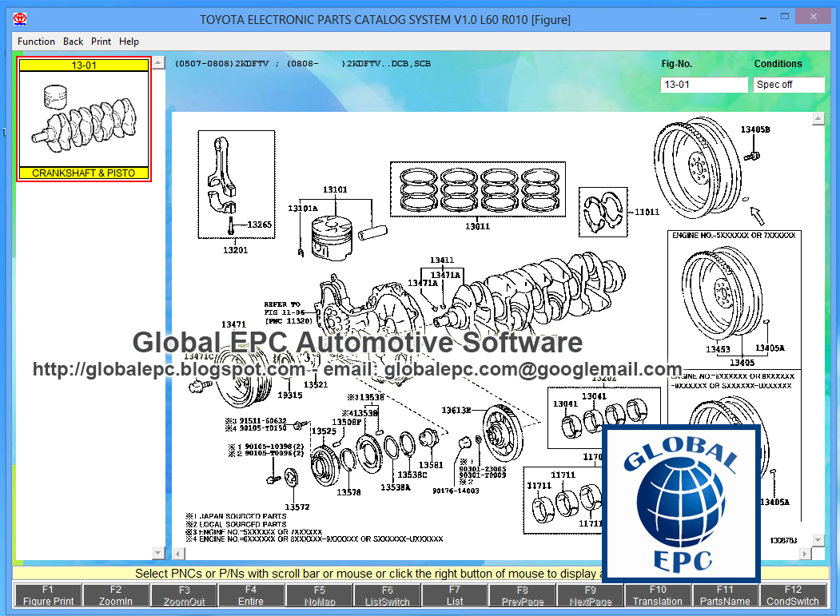
Task: Select part number 13101A label
Action: 303,209
